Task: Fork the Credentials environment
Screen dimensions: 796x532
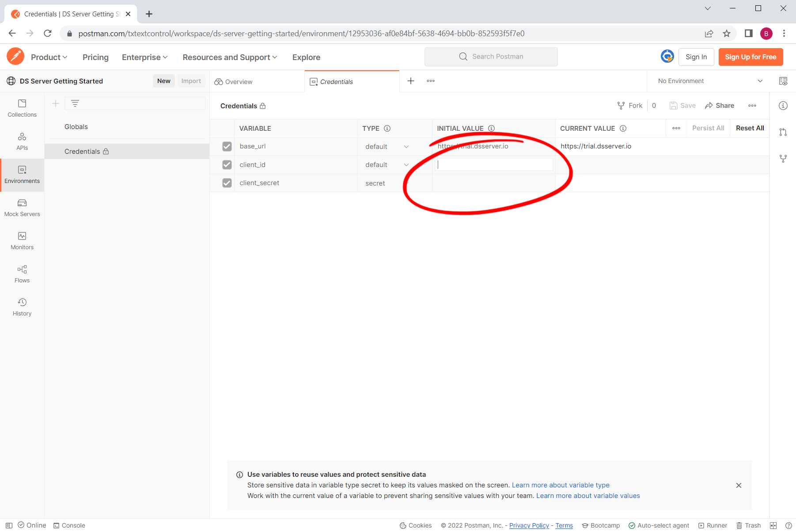Action: click(630, 106)
